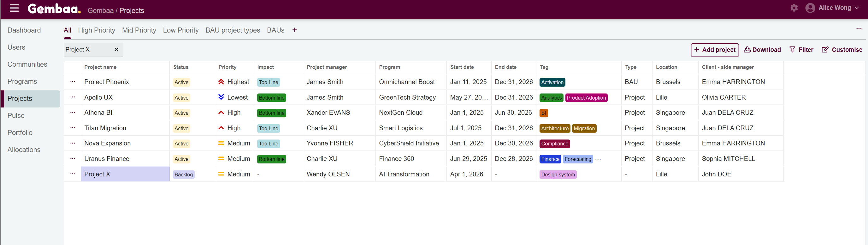Screen dimensions: 868x245
Task: Click the Alice Wong user avatar icon
Action: (x=810, y=8)
